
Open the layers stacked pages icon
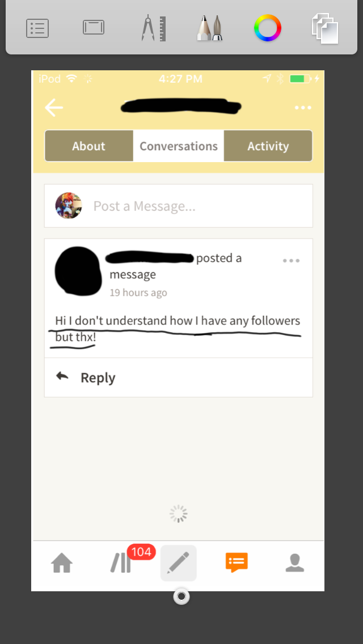click(x=325, y=28)
